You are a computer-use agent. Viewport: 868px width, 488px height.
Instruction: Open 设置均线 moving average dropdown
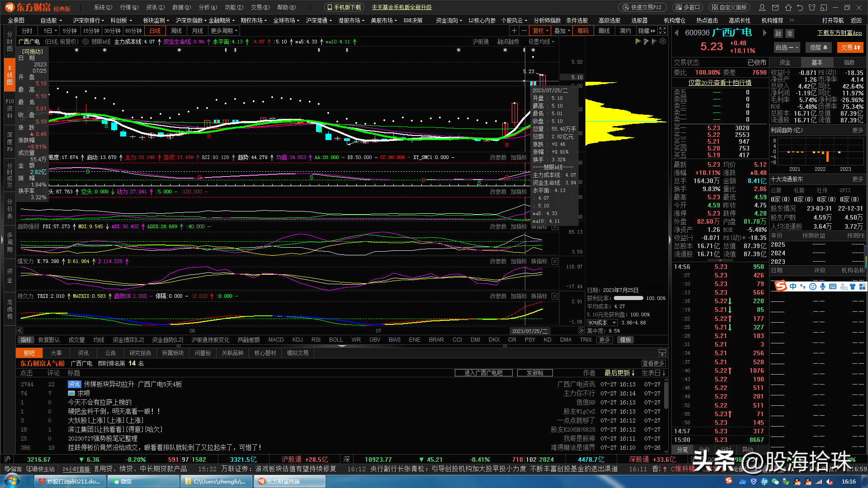tap(541, 42)
